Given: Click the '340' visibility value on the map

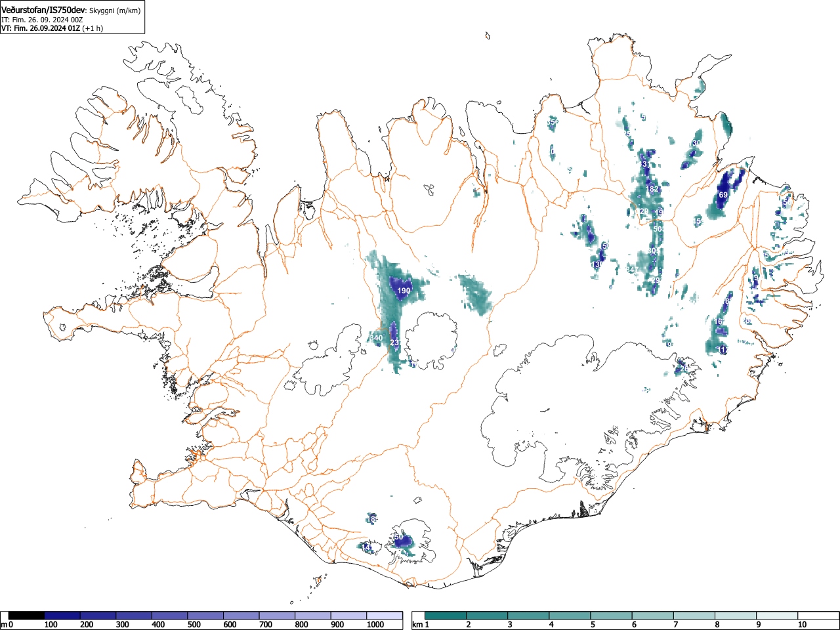Looking at the screenshot, I should (x=376, y=339).
